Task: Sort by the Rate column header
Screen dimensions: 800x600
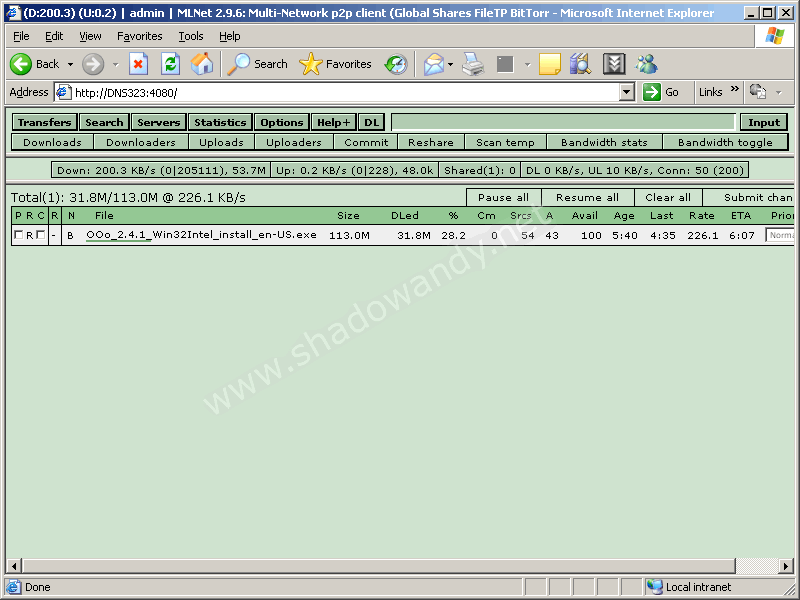Action: (702, 215)
